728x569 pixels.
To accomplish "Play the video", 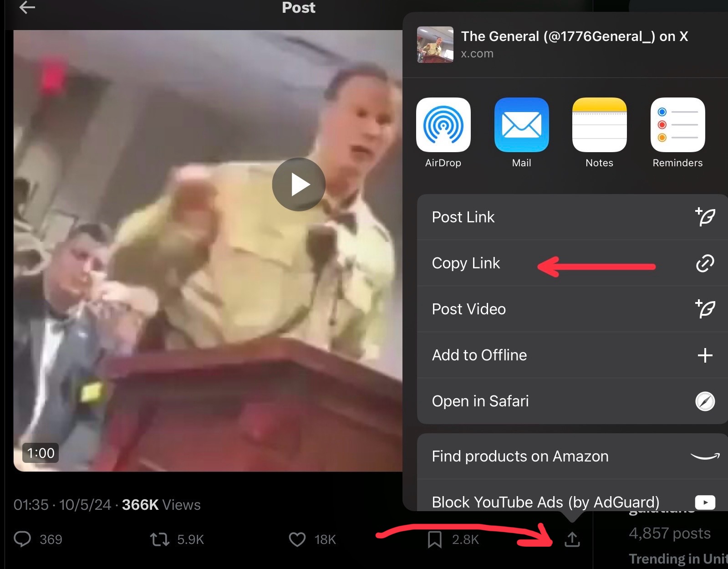I will pos(299,185).
